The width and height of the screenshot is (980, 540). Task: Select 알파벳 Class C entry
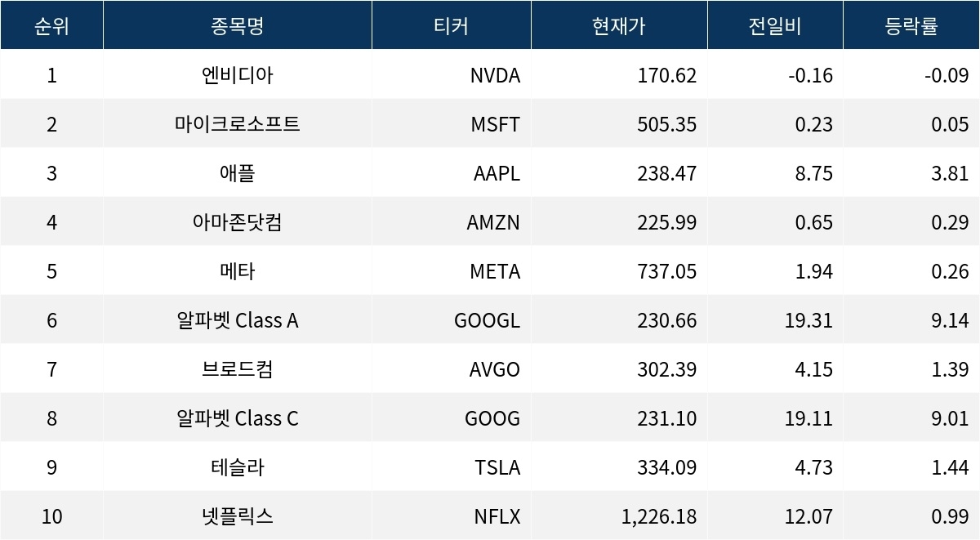click(x=237, y=418)
